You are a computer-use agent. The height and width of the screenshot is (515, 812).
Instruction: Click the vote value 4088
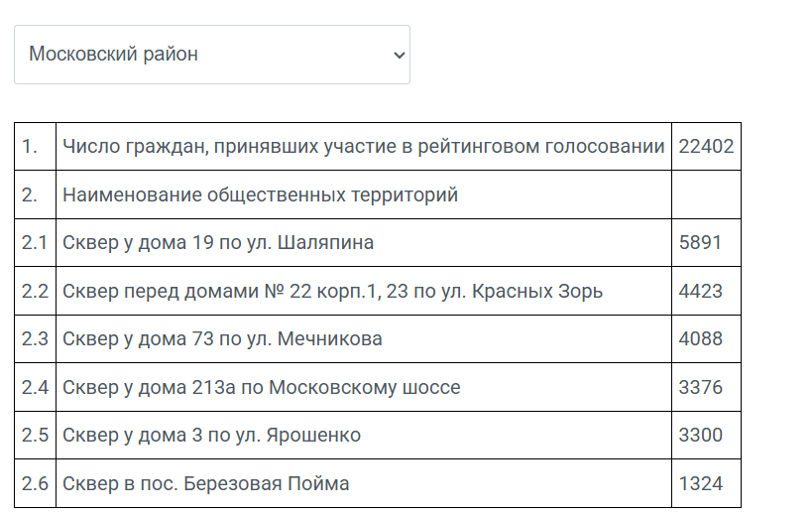[x=700, y=338]
